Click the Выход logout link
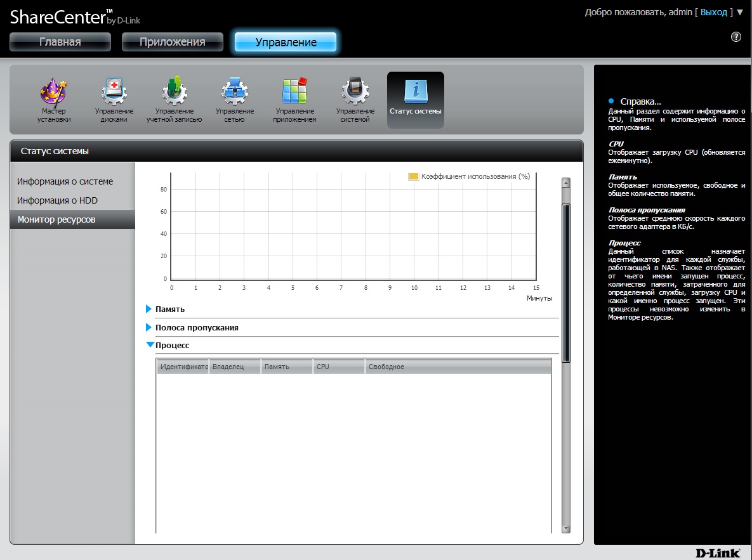 714,12
